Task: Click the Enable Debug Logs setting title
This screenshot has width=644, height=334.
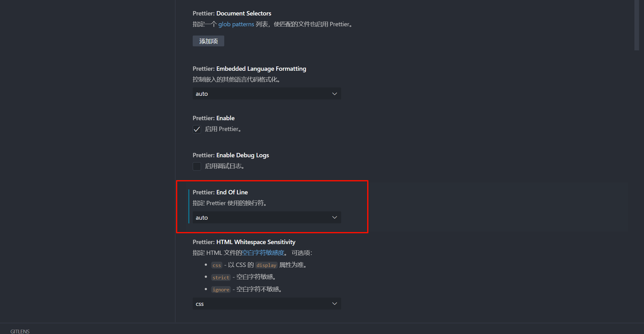Action: [x=230, y=155]
